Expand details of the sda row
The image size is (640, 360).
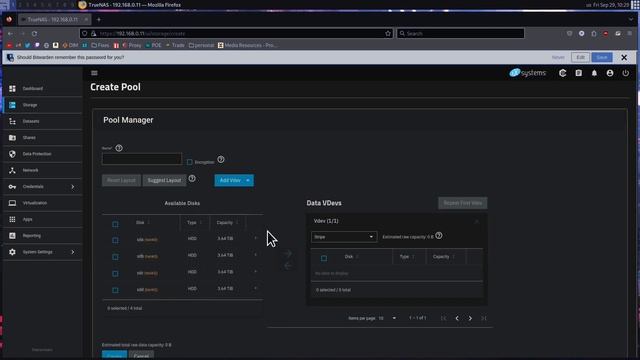[256, 238]
